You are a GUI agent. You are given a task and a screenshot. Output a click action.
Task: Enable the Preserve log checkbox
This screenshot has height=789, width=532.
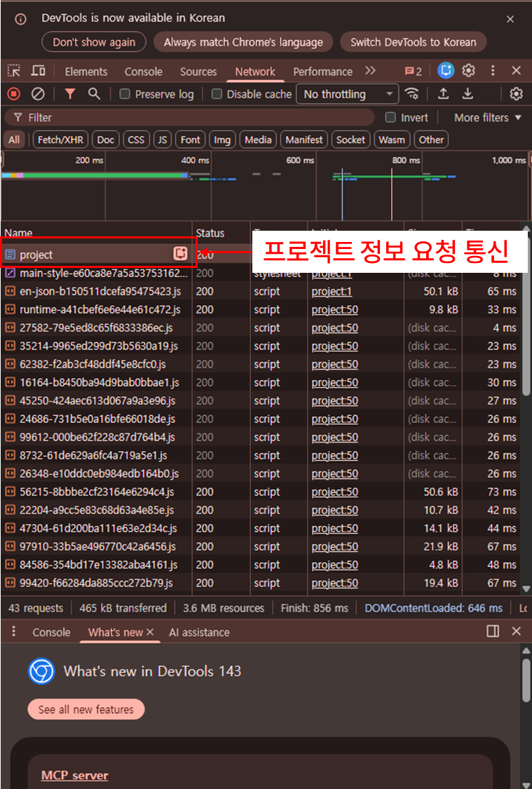click(125, 94)
